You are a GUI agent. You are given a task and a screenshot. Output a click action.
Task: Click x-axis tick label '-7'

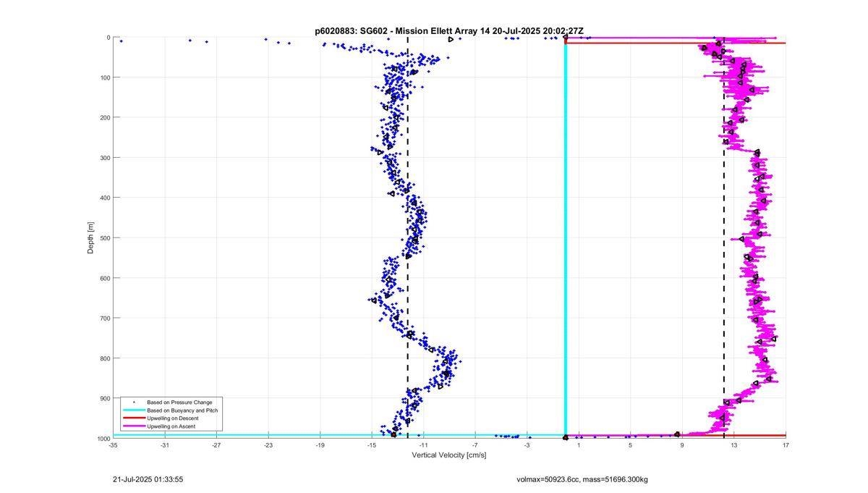click(x=475, y=445)
